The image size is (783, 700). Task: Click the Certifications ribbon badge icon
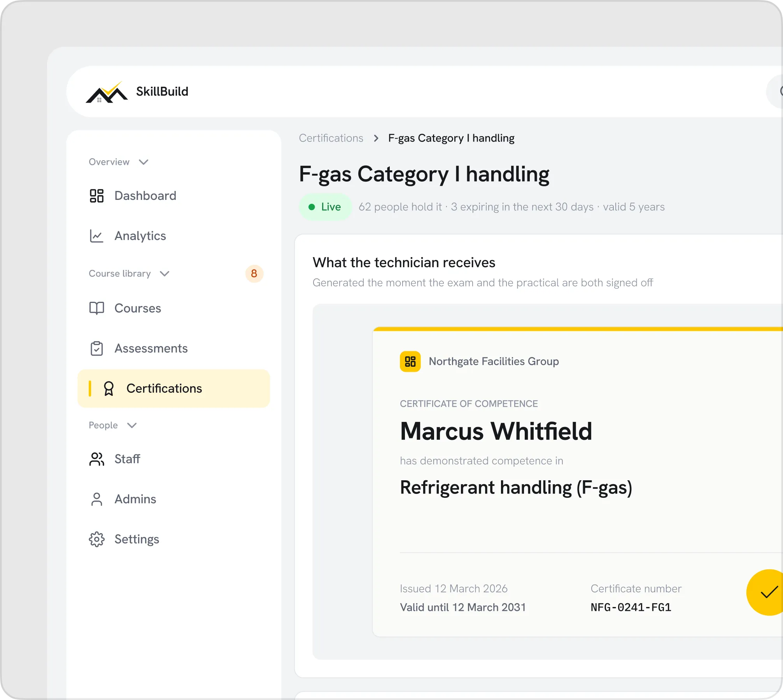coord(109,388)
